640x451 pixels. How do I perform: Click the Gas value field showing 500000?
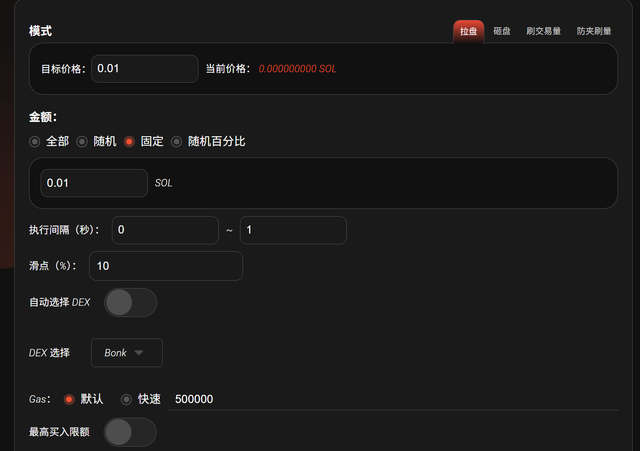coord(393,399)
